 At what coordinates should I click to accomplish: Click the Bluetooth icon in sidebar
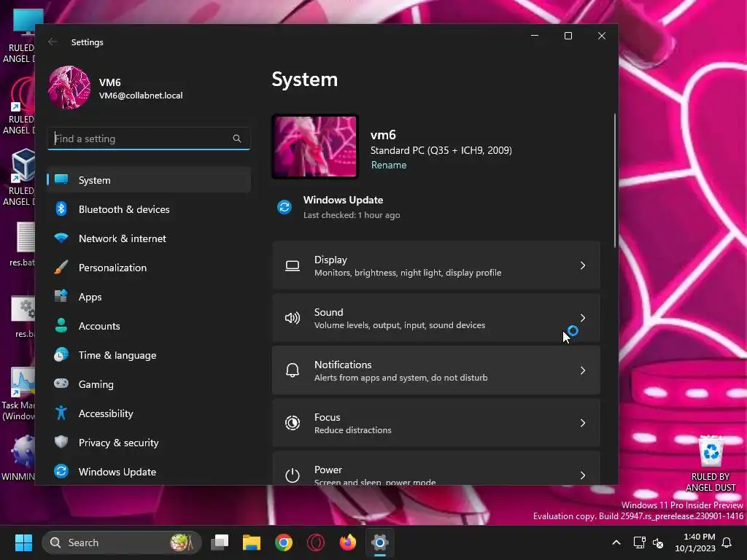pyautogui.click(x=61, y=209)
